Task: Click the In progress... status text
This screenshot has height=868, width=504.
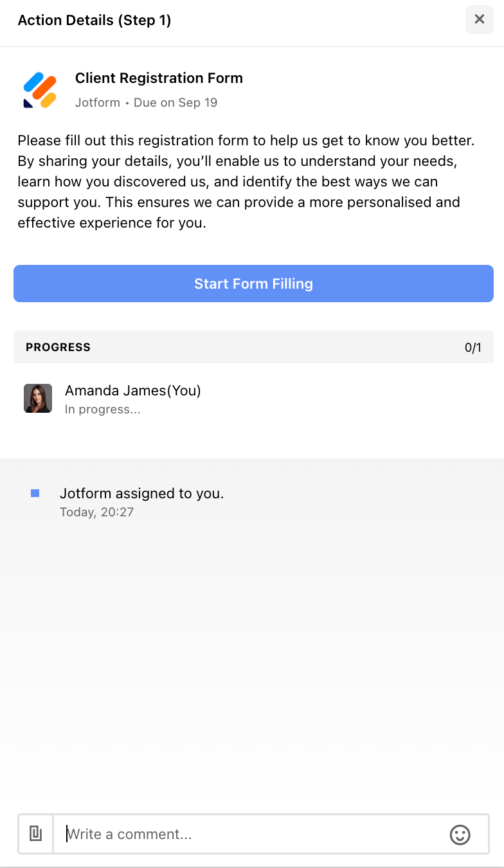Action: [102, 410]
